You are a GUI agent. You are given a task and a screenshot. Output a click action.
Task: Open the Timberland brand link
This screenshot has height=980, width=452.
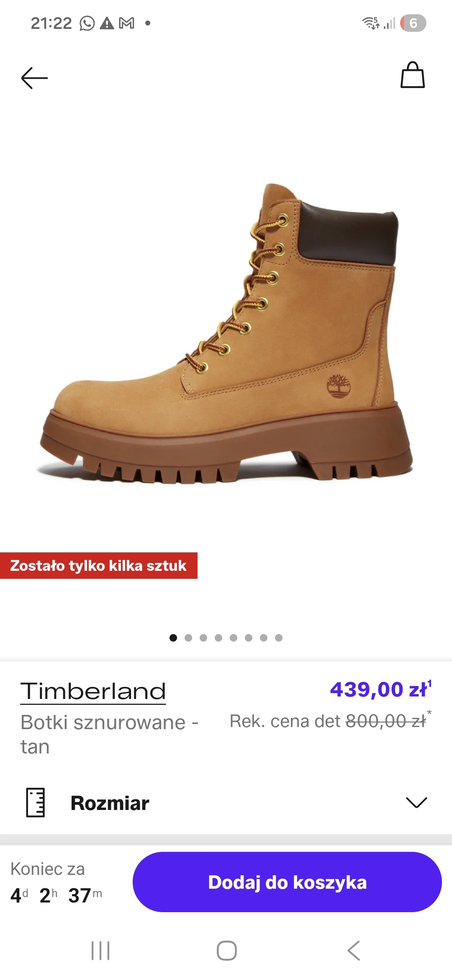click(93, 691)
